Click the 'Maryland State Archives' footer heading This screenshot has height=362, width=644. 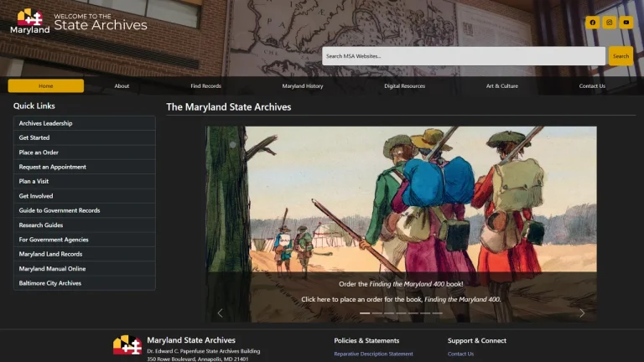(x=191, y=340)
